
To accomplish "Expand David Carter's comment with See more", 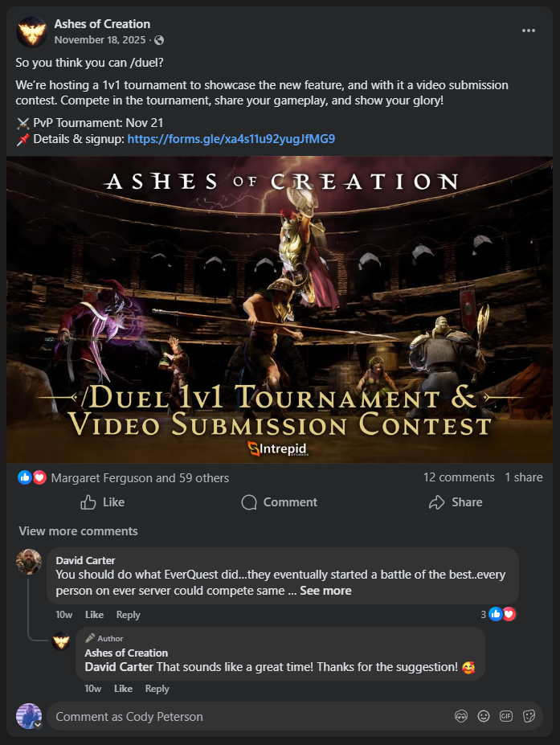I will point(325,591).
